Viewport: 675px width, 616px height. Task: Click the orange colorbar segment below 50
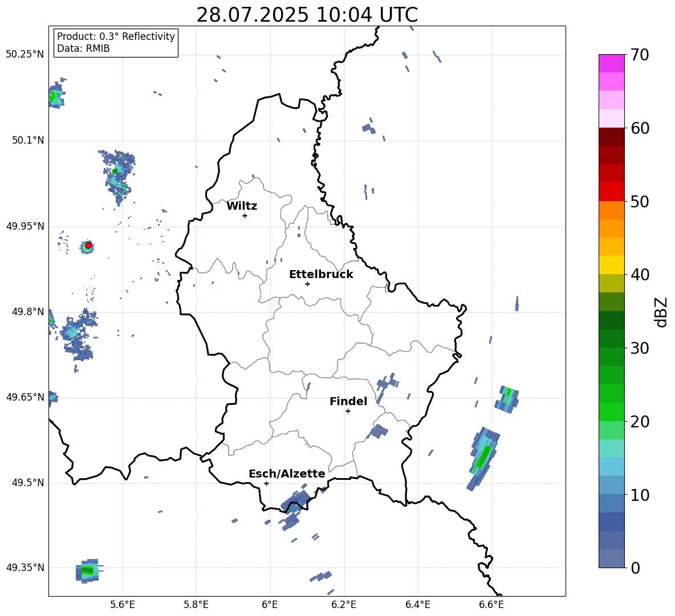(611, 210)
